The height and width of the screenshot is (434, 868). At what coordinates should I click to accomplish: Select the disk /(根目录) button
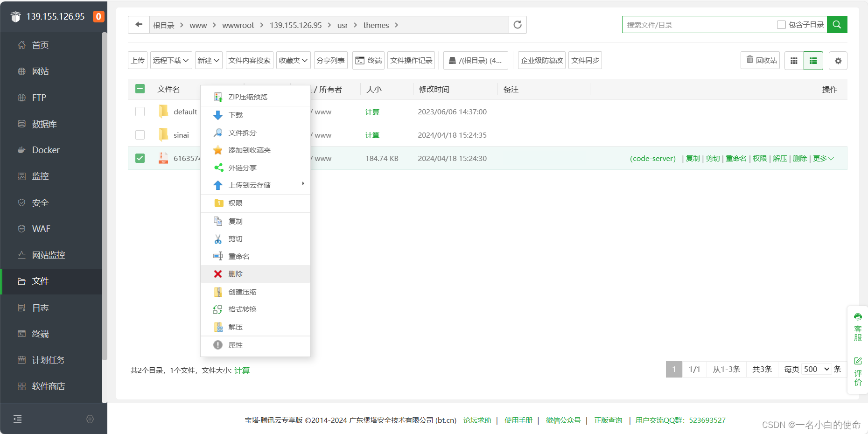tap(476, 60)
